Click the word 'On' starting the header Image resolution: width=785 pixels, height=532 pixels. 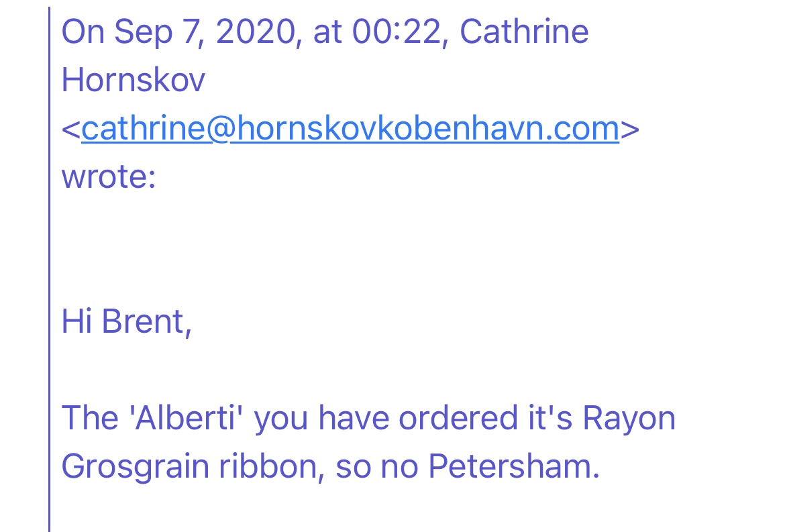click(x=83, y=32)
